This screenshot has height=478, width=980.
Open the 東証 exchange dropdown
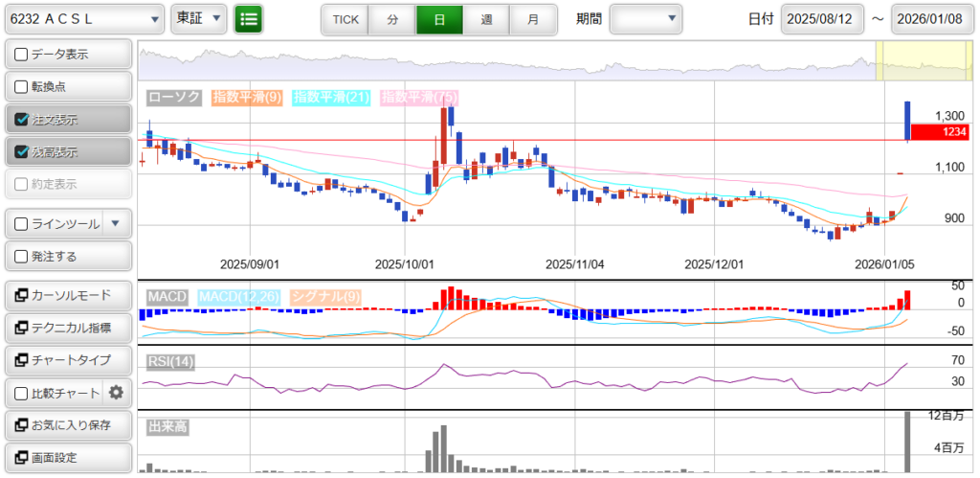(198, 18)
